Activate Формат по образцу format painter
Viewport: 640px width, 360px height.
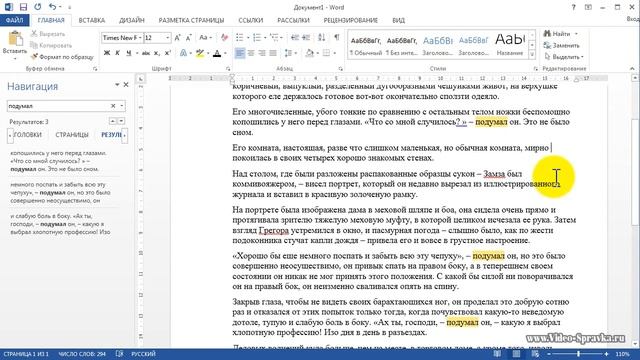[x=62, y=57]
